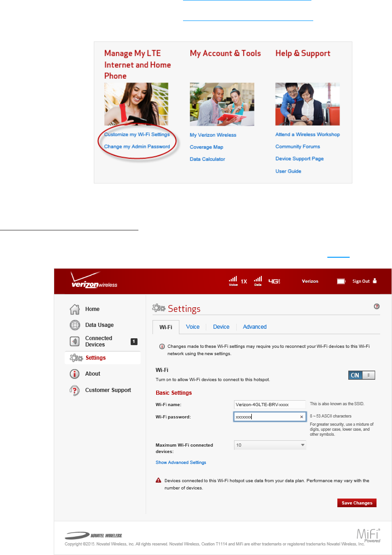Open the Coverage Map link
The image size is (392, 555).
pyautogui.click(x=206, y=147)
